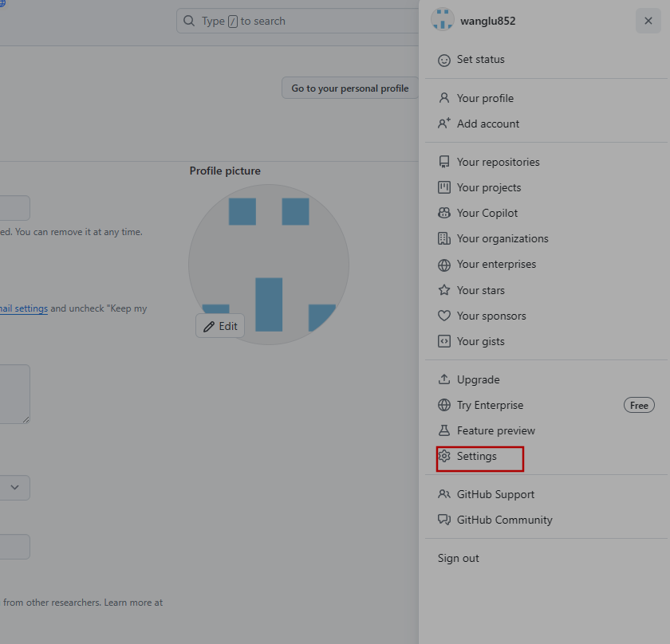Click the Settings gear icon
670x644 pixels.
(x=444, y=456)
